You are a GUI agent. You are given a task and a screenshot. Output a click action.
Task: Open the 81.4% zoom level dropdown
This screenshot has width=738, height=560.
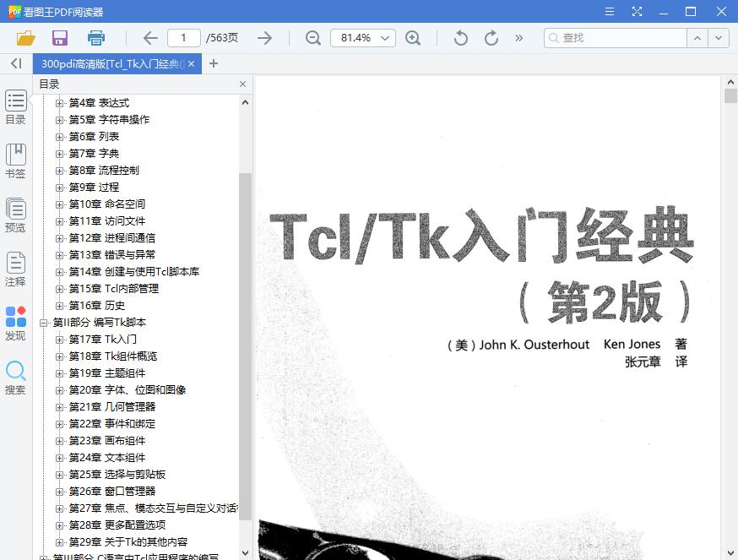point(362,38)
